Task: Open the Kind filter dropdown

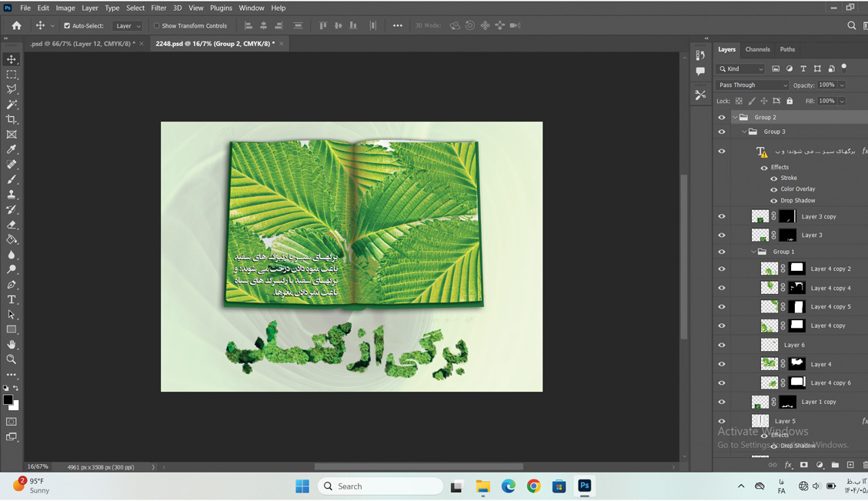Action: click(741, 68)
